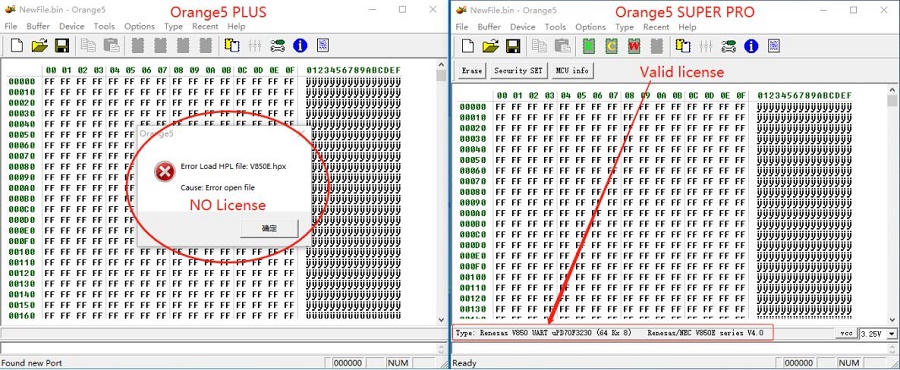Click the Security SET button

(519, 71)
